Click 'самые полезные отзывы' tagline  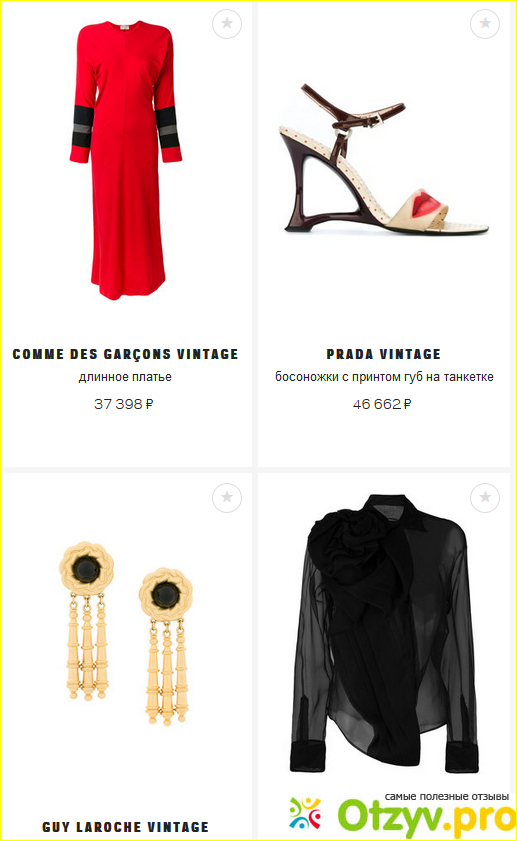point(446,796)
